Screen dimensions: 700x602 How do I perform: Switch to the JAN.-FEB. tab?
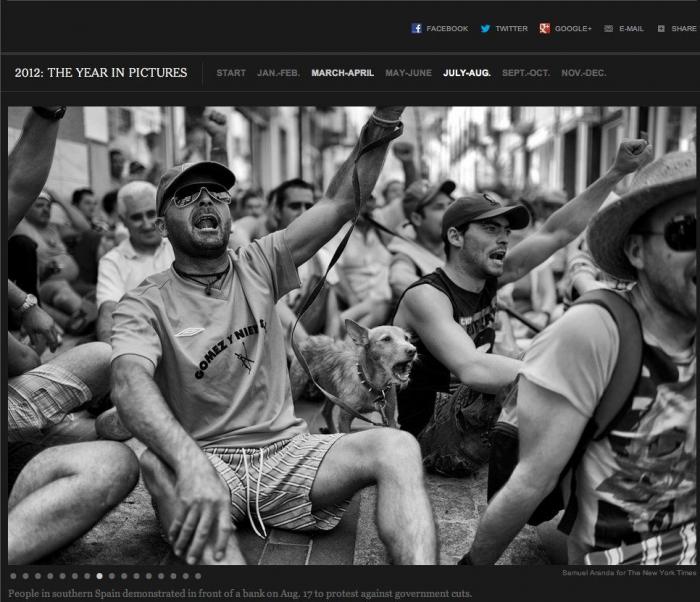click(279, 73)
